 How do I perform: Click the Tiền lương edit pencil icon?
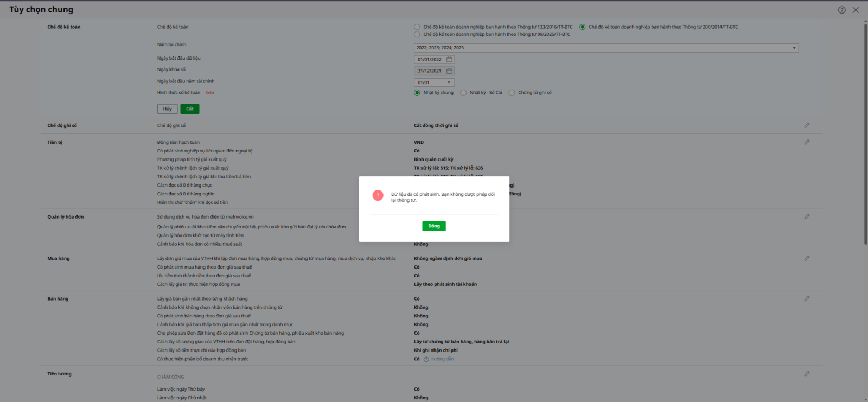click(807, 374)
